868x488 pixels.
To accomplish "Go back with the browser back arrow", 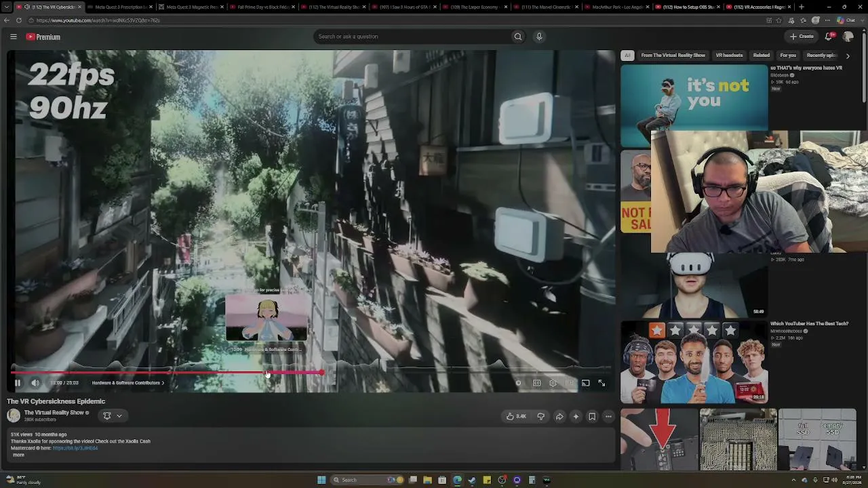I will click(x=7, y=20).
